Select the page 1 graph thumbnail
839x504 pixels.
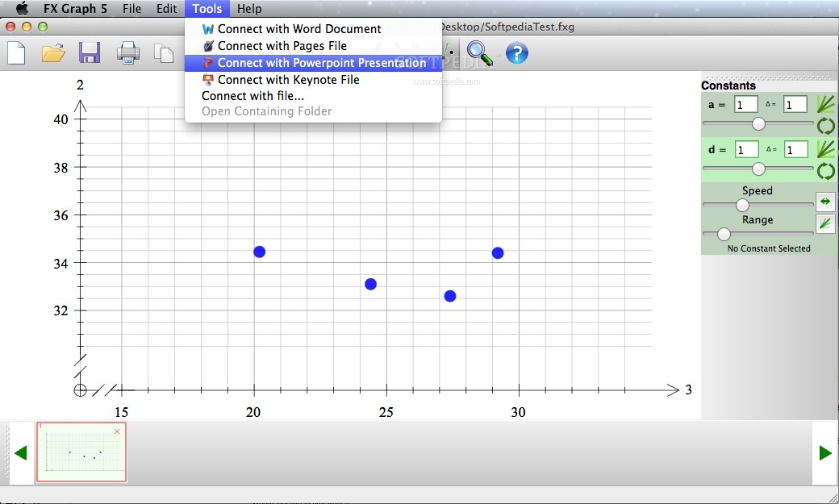[81, 452]
